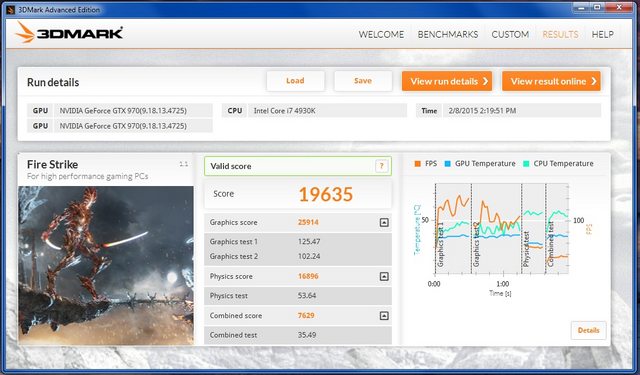Go to the CUSTOM tab
640x375 pixels.
[x=510, y=34]
